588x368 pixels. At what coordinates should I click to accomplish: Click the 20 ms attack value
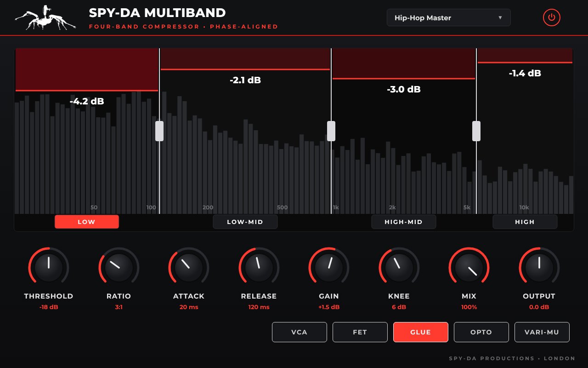(x=189, y=307)
